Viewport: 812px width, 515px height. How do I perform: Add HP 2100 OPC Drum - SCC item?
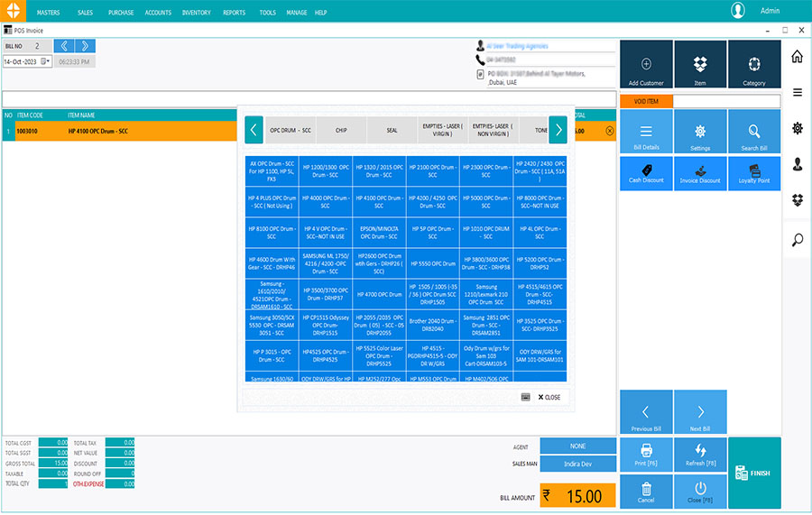432,171
